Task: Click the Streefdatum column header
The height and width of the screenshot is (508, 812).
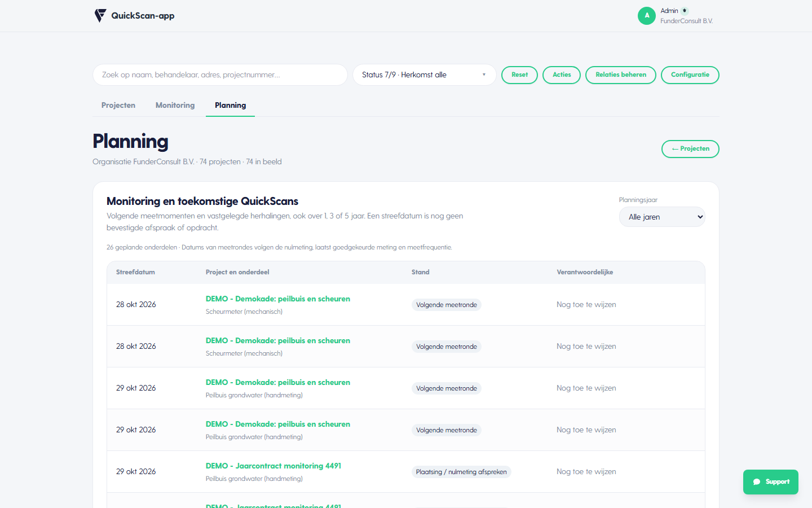Action: 135,272
